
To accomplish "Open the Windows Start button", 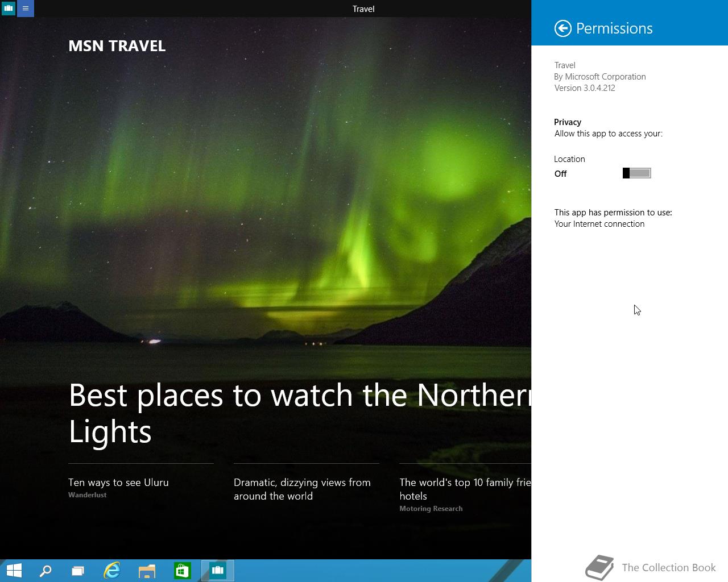I will pos(14,570).
